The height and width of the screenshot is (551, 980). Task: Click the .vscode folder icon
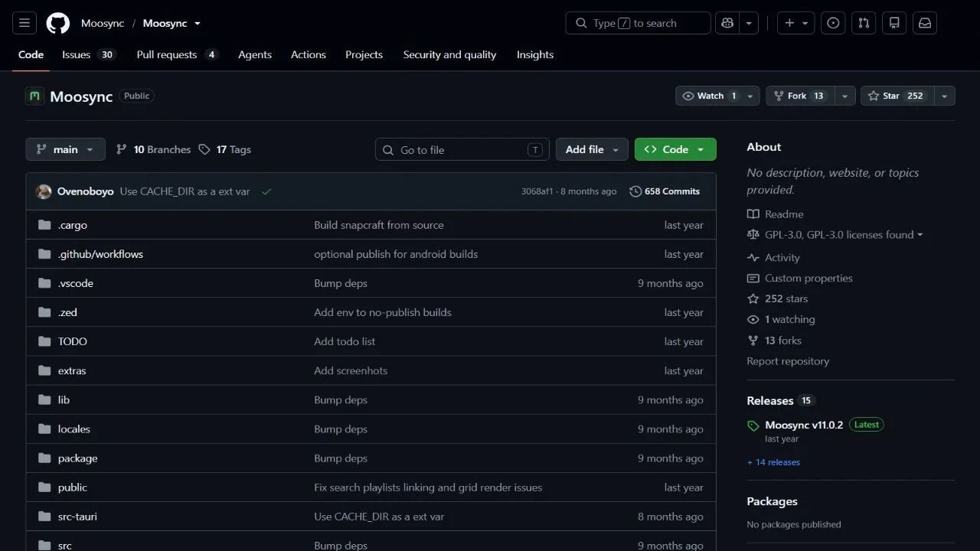(x=44, y=283)
